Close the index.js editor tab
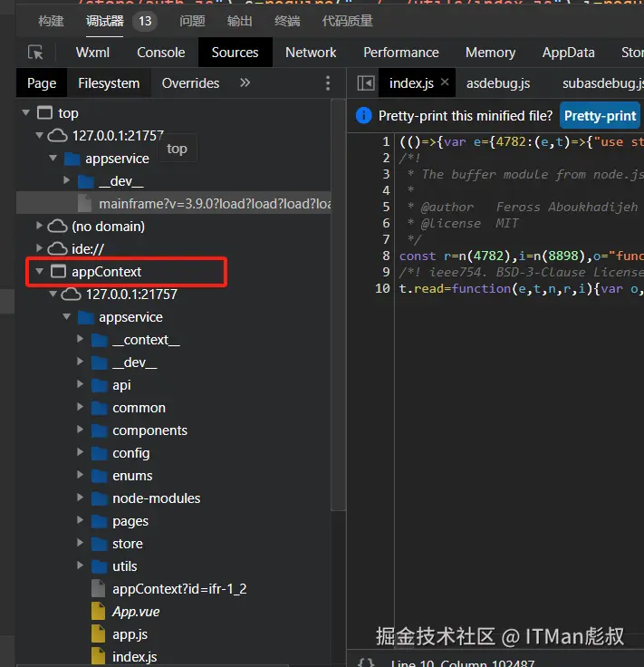 [x=445, y=82]
